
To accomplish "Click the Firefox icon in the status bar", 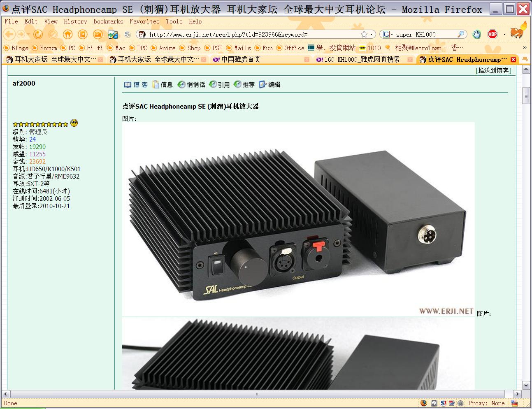I will (x=424, y=403).
